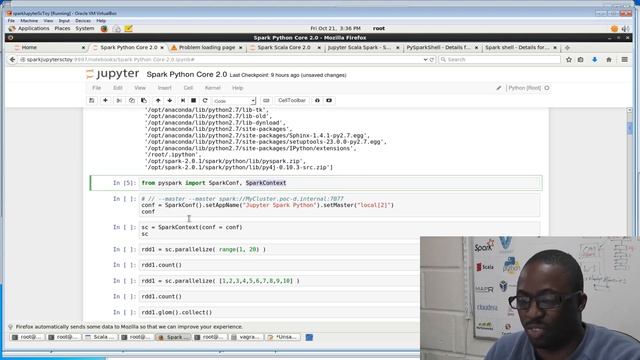This screenshot has width=640, height=360.
Task: Reload page with Firefox refresh icon
Action: click(432, 60)
